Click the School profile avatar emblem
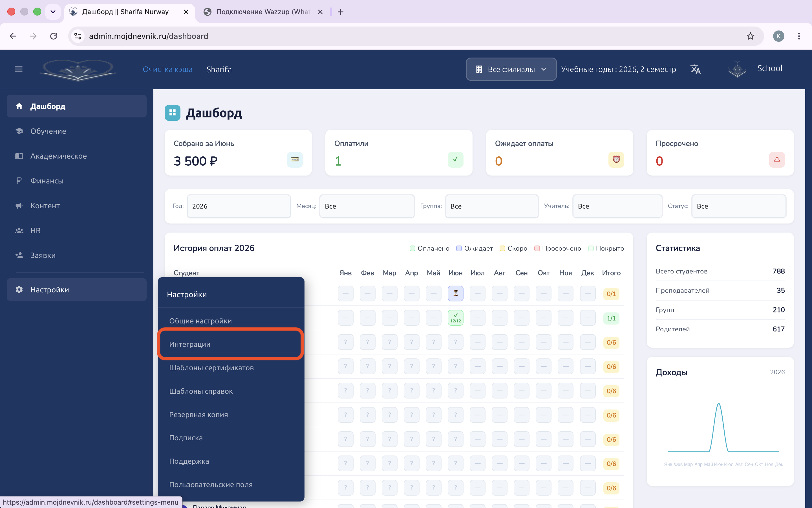Image resolution: width=812 pixels, height=508 pixels. [x=737, y=69]
